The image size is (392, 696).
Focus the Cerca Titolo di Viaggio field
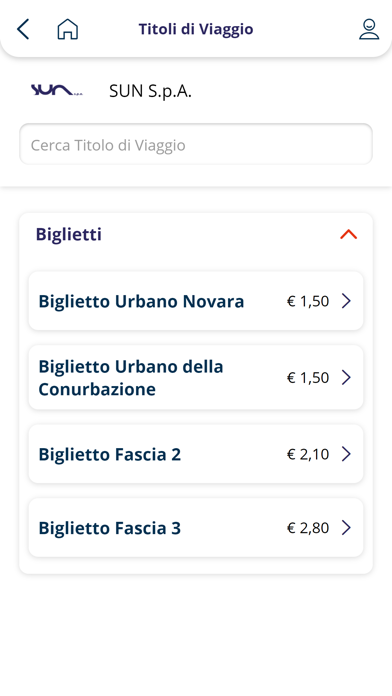(196, 144)
